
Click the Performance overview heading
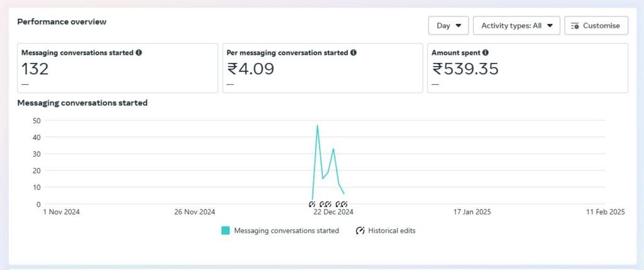[x=62, y=22]
